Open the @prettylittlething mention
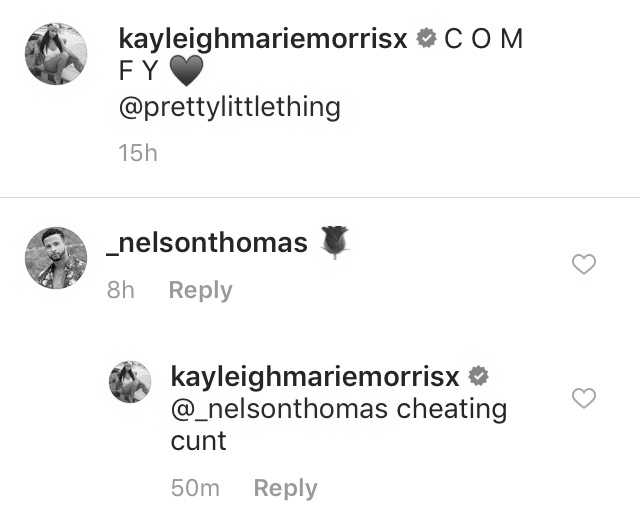Viewport: 640px width, 513px height. coord(230,108)
